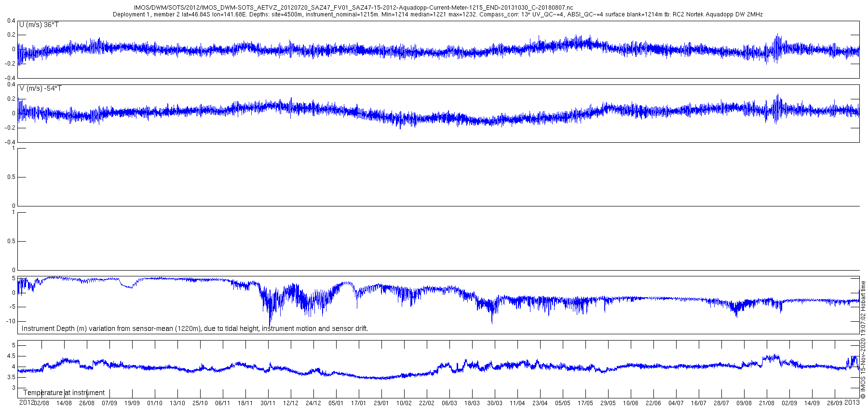This screenshot has width=868, height=410.
Task: Pick the '14/09' date tick label
Action: point(812,403)
